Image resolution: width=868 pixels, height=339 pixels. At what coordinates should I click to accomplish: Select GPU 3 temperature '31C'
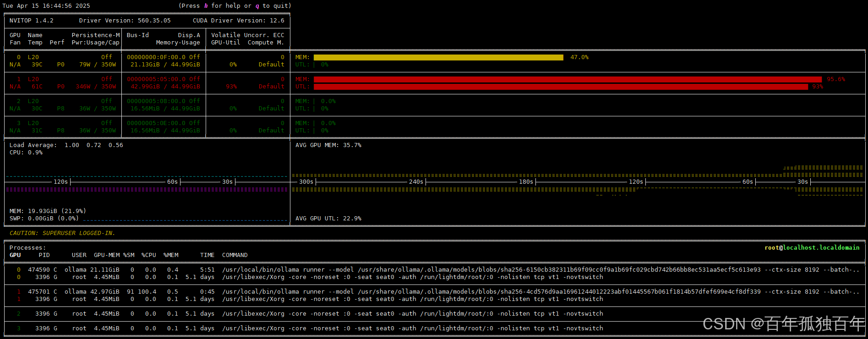(x=37, y=131)
